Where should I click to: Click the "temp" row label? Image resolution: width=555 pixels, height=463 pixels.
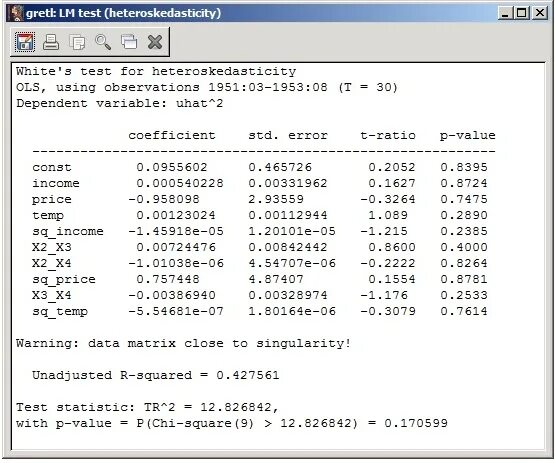48,215
